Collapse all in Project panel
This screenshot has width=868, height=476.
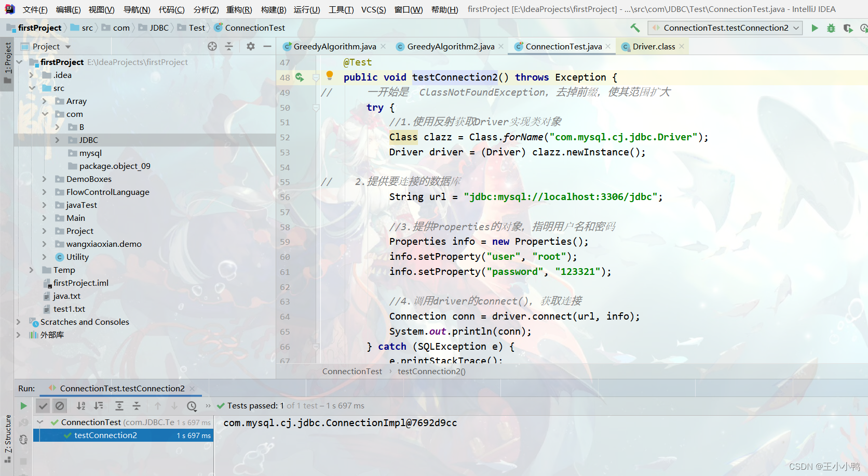pos(229,46)
